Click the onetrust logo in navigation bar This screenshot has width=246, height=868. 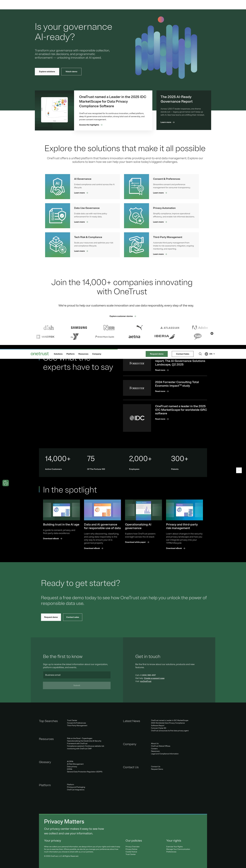[x=40, y=354]
